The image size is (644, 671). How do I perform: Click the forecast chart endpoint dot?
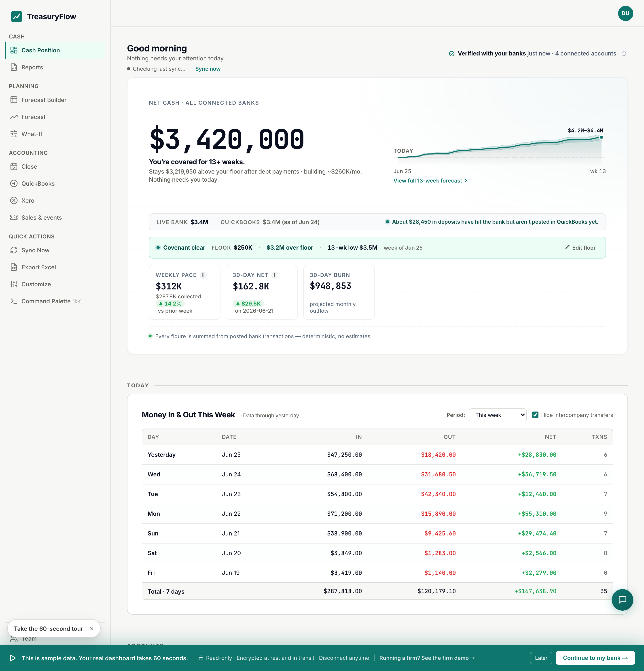coord(601,137)
